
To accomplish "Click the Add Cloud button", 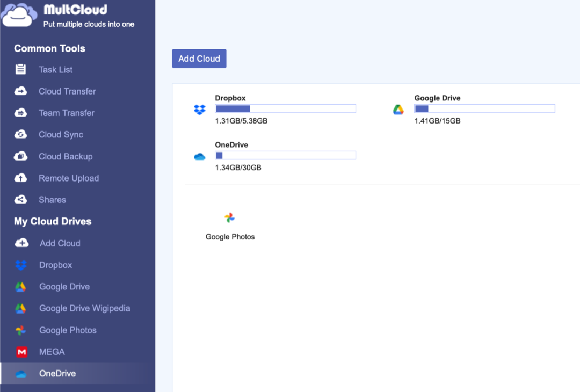I will point(199,59).
